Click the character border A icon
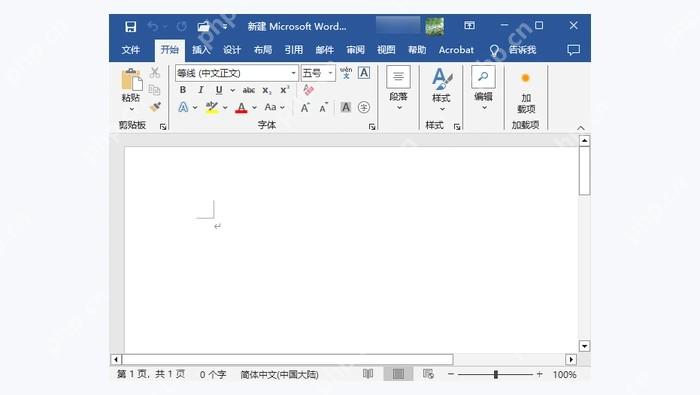The width and height of the screenshot is (700, 395). [x=364, y=73]
